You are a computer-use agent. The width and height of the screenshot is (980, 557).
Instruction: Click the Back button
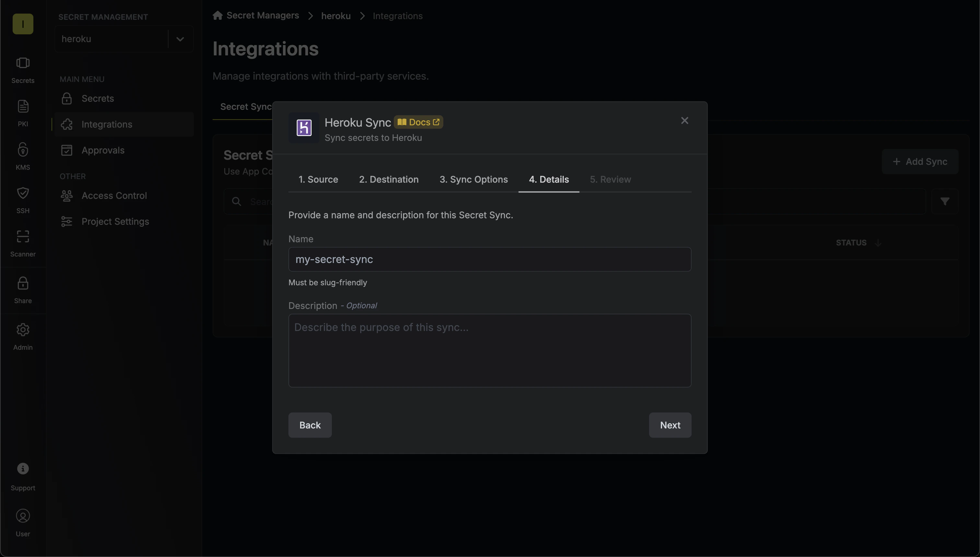point(310,425)
